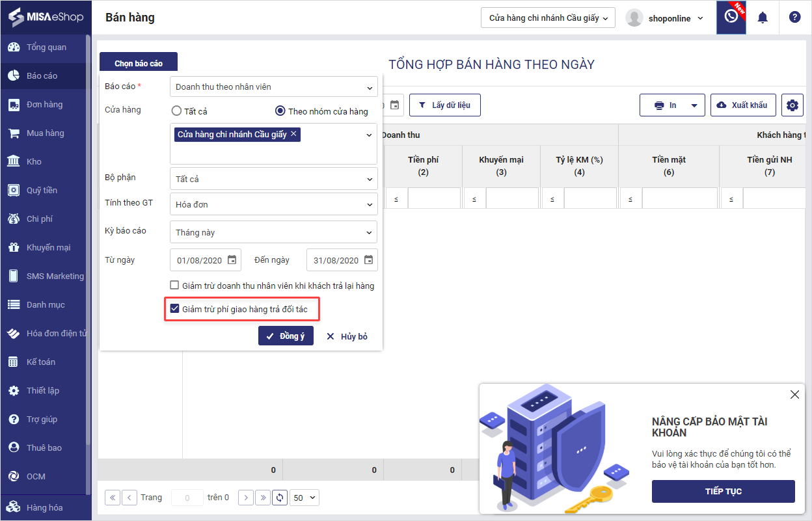
Task: Open report settings gear icon
Action: point(792,105)
